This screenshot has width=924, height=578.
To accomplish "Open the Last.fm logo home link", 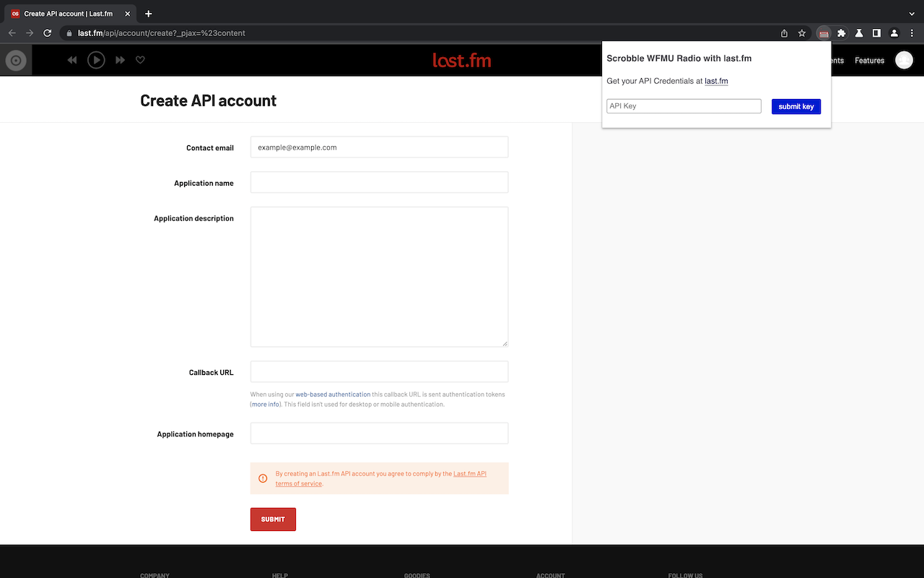I will [462, 60].
